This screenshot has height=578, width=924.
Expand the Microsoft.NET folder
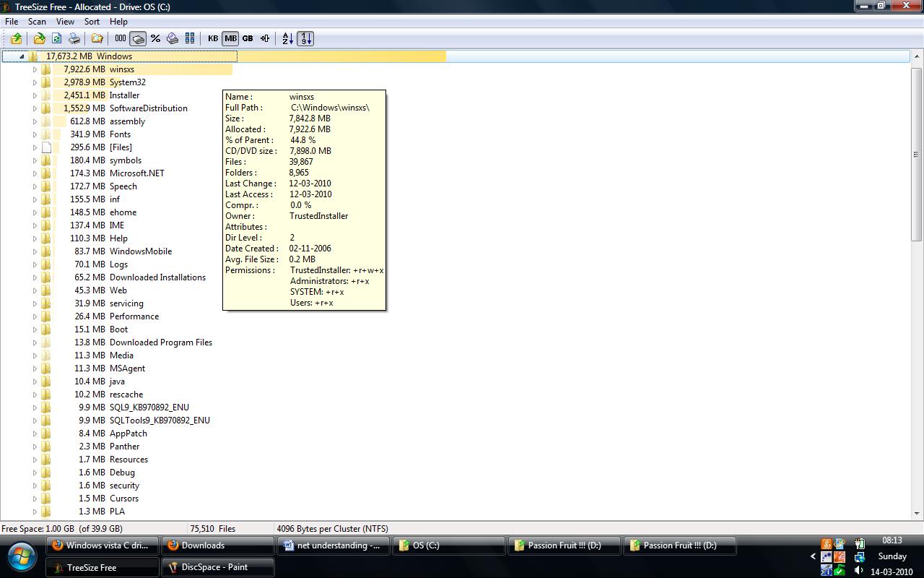[34, 173]
